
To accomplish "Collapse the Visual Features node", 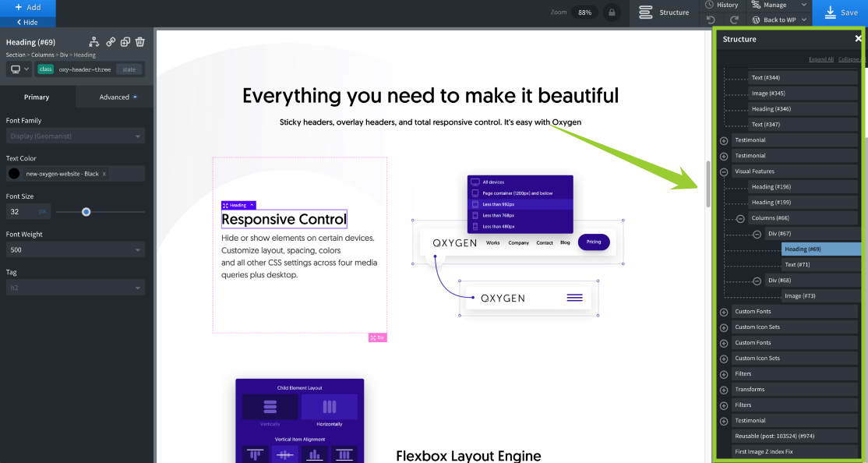I will 724,171.
